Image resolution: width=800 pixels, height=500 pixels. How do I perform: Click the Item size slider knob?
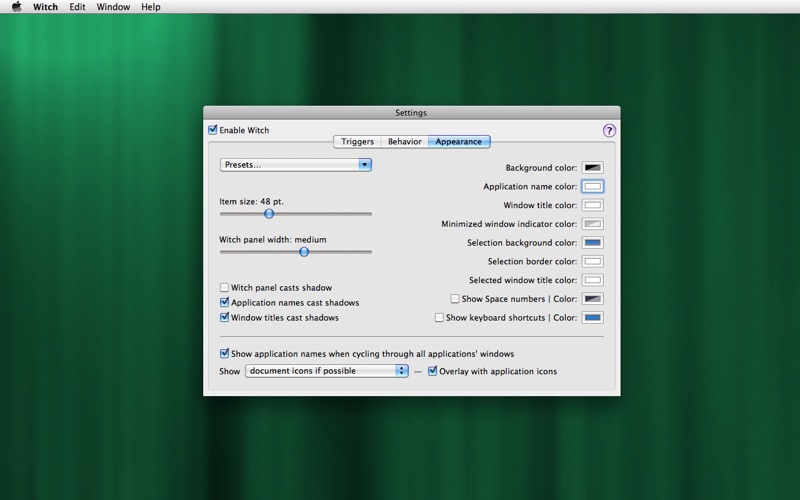click(269, 213)
